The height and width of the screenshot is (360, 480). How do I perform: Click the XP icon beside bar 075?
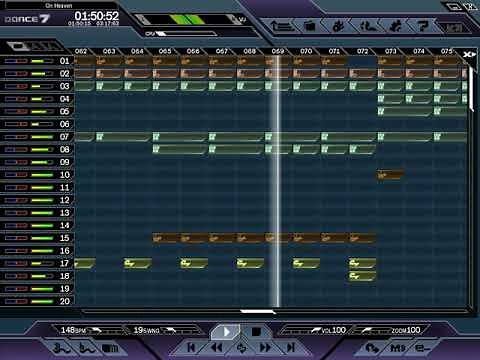(469, 54)
